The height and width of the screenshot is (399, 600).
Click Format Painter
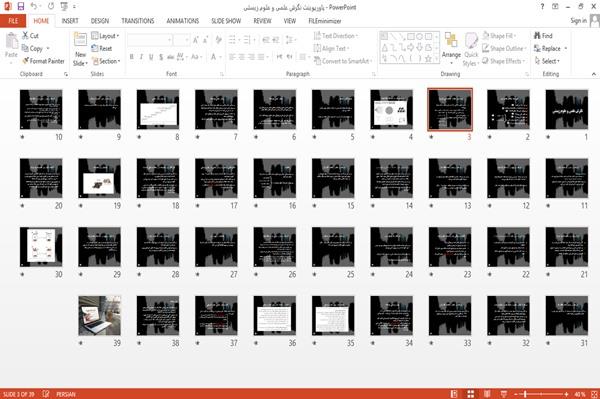pyautogui.click(x=43, y=61)
